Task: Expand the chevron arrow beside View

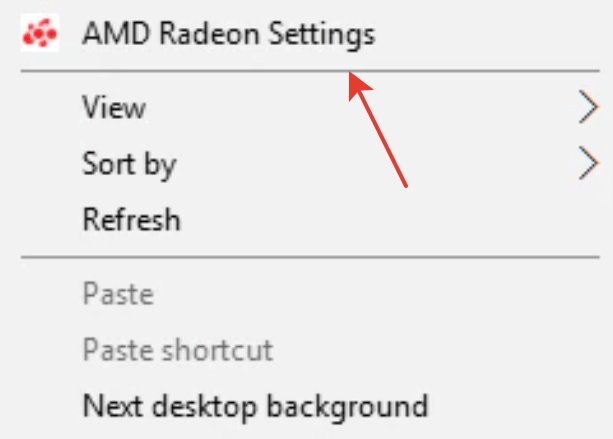Action: (x=588, y=107)
